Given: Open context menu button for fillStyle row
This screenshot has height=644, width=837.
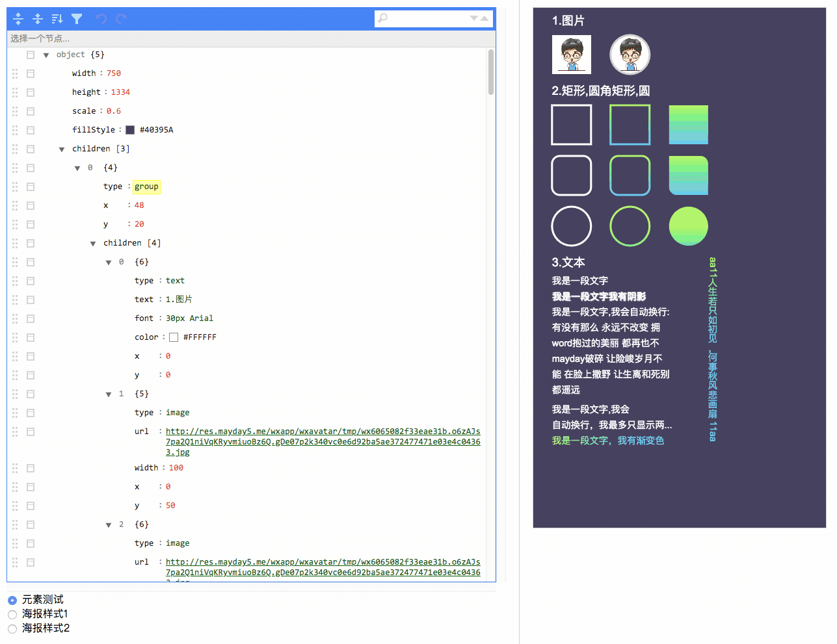Looking at the screenshot, I should pyautogui.click(x=31, y=130).
